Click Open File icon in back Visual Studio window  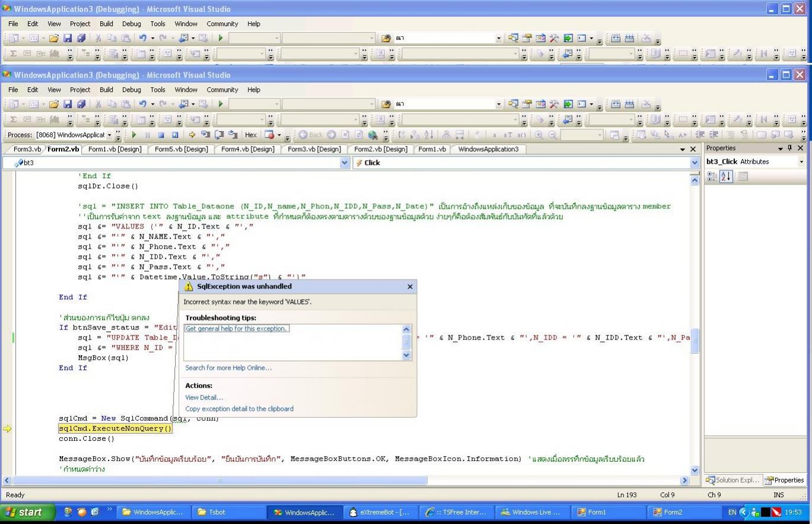[x=54, y=38]
